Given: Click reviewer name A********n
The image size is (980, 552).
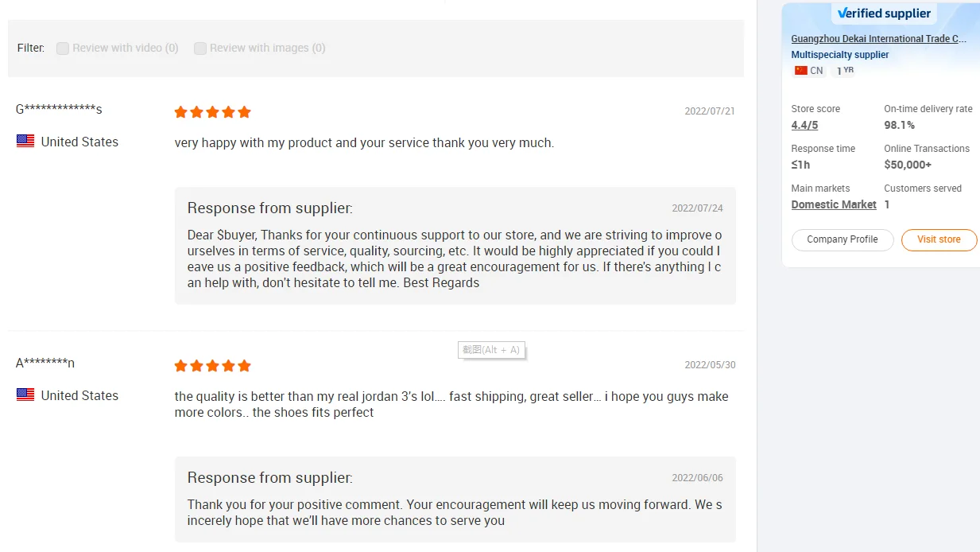Looking at the screenshot, I should 45,363.
